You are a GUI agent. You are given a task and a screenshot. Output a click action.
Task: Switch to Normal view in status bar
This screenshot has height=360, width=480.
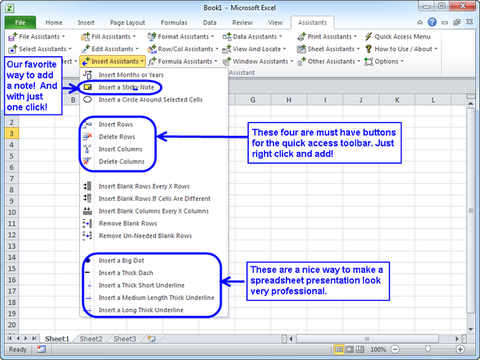pos(339,349)
